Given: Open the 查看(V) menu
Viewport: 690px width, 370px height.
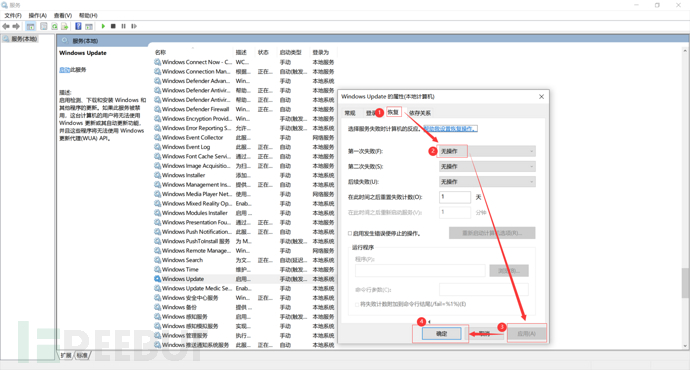Looking at the screenshot, I should 63,15.
